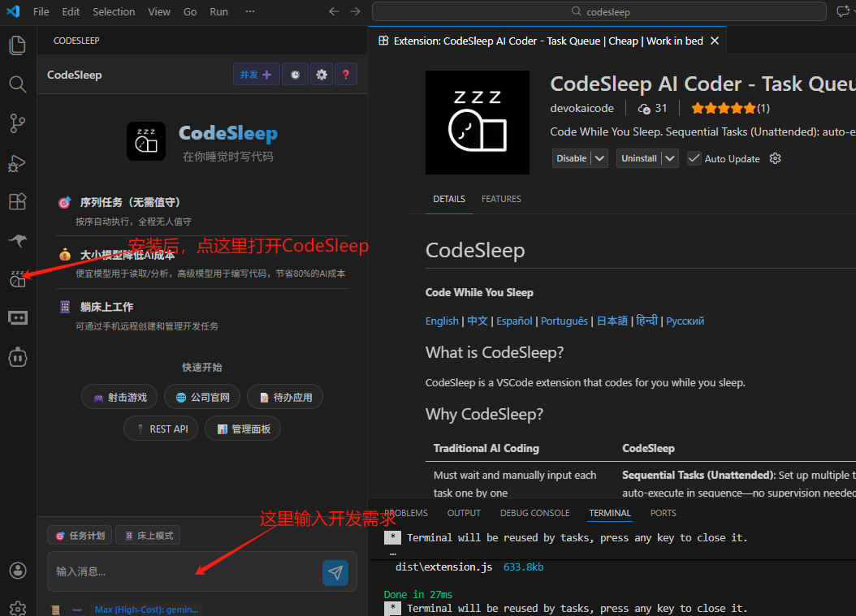Click the extension settings gear beside Auto Update

pos(775,159)
